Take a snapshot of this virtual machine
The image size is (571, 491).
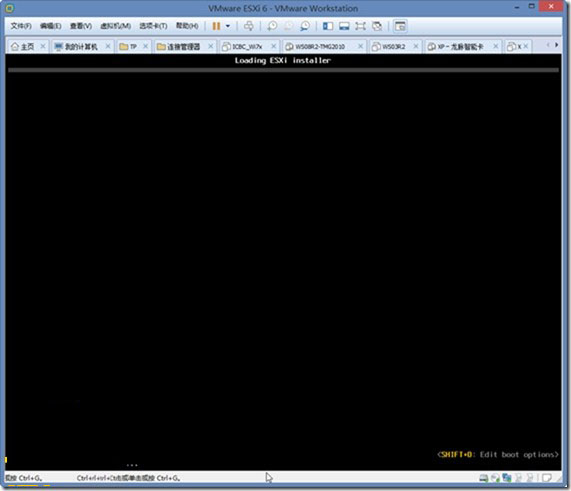coord(272,26)
